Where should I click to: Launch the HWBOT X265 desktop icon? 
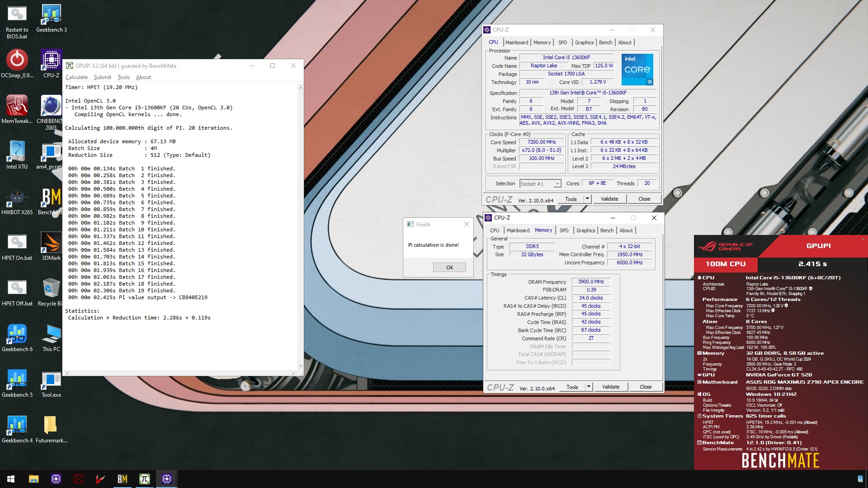17,201
